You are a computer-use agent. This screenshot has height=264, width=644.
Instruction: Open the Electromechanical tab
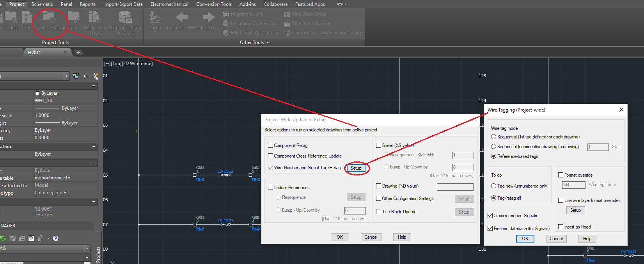(169, 4)
